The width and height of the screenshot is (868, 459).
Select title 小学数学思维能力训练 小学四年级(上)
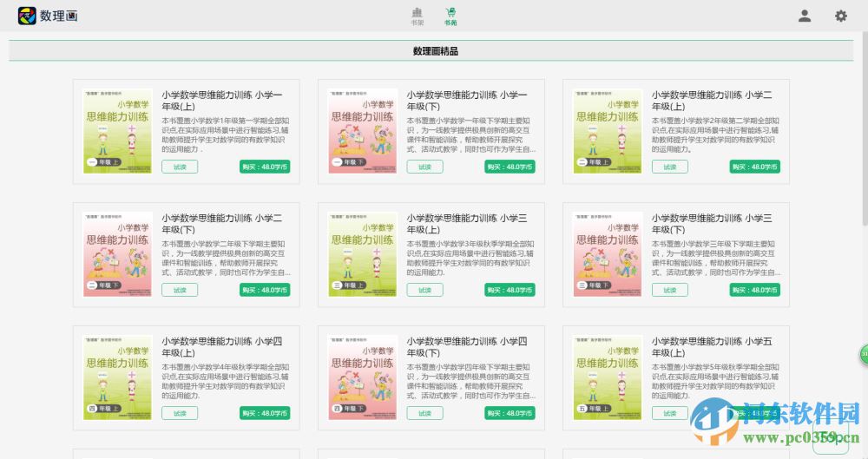click(222, 347)
